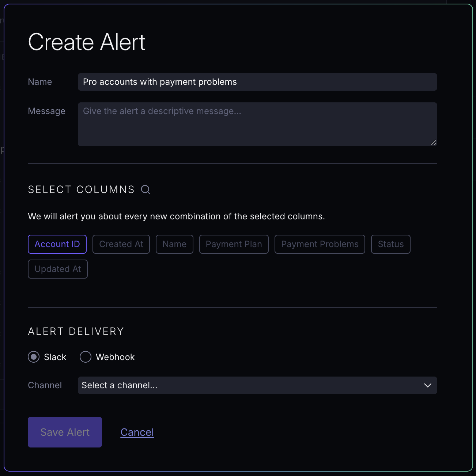
Task: Click the Slack label text
Action: coord(55,357)
